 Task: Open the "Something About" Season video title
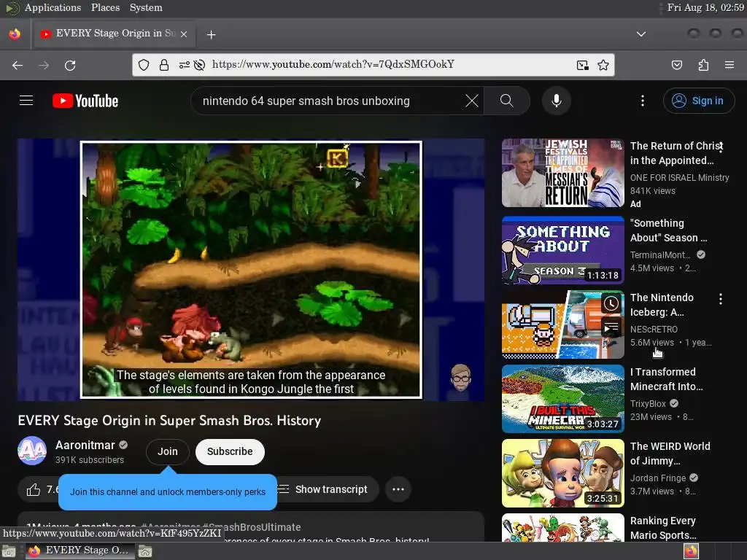[x=668, y=230]
